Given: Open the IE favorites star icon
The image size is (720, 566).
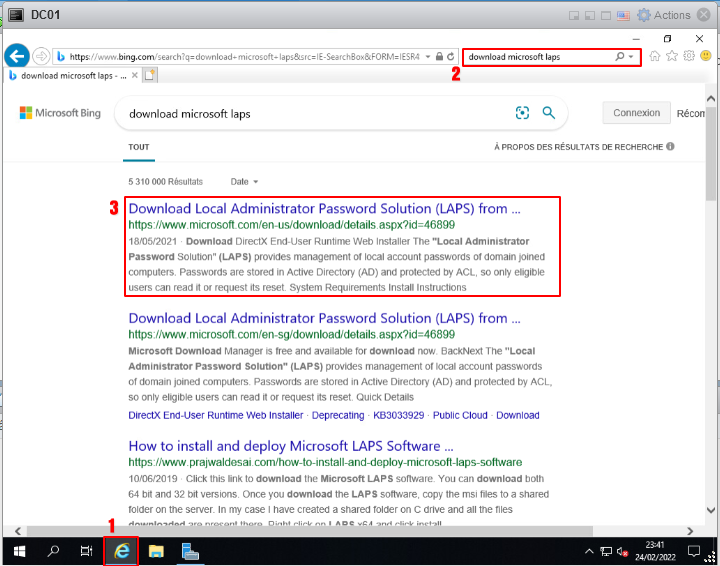Looking at the screenshot, I should pyautogui.click(x=672, y=57).
